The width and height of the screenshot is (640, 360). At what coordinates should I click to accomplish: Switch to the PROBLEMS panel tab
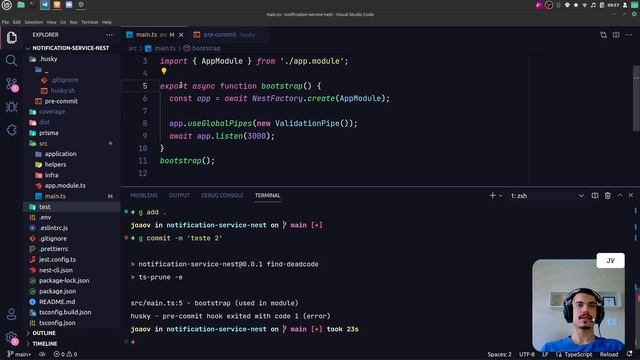tap(144, 196)
